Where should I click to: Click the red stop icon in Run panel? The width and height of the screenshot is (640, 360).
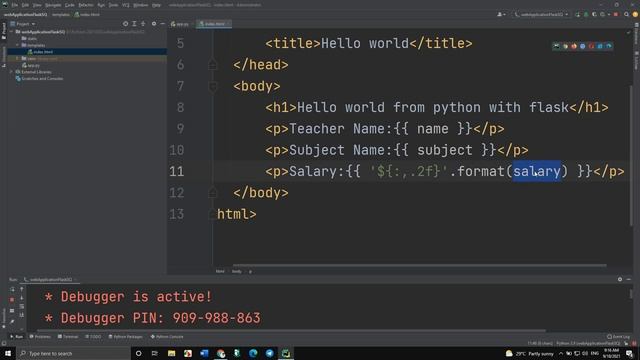pyautogui.click(x=12, y=300)
